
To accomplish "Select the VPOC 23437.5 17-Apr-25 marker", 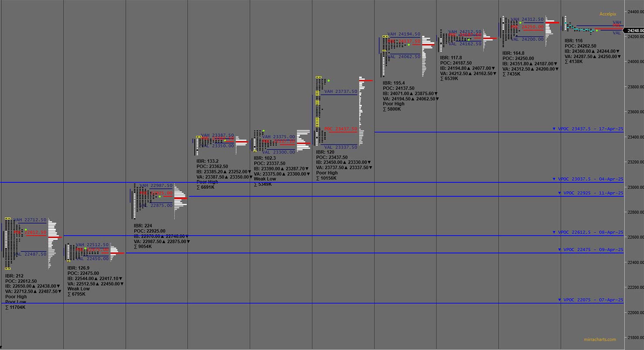I will pos(587,129).
